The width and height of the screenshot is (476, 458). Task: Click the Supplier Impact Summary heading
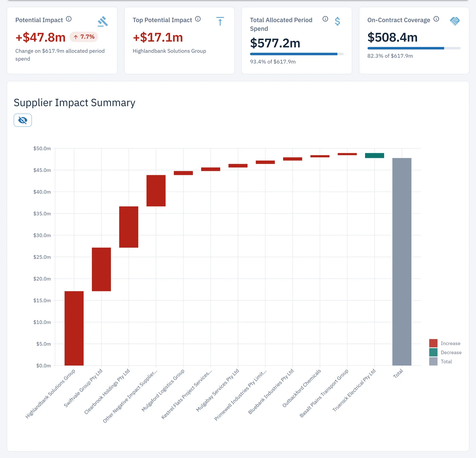click(74, 103)
